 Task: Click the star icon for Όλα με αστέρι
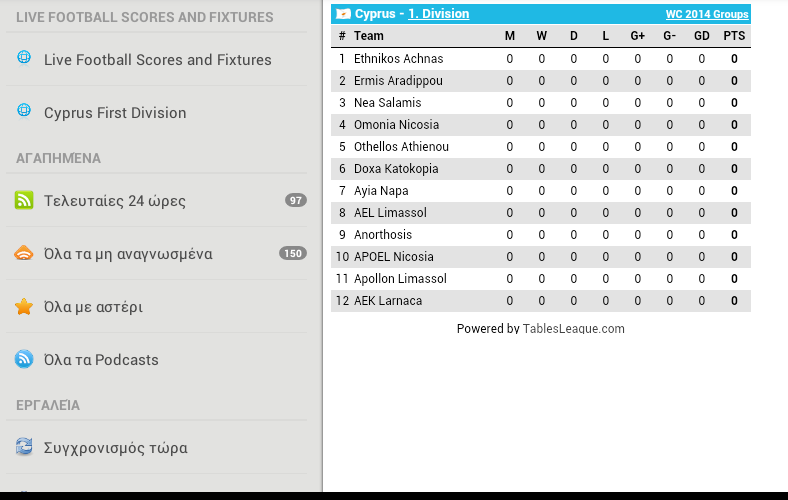[24, 306]
